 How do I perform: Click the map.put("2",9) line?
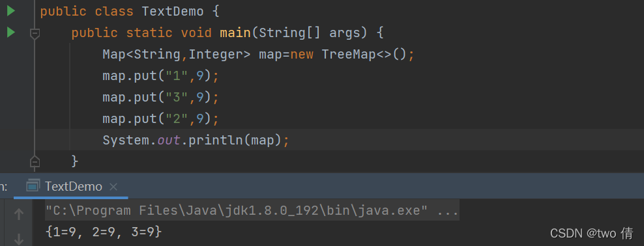pyautogui.click(x=160, y=119)
